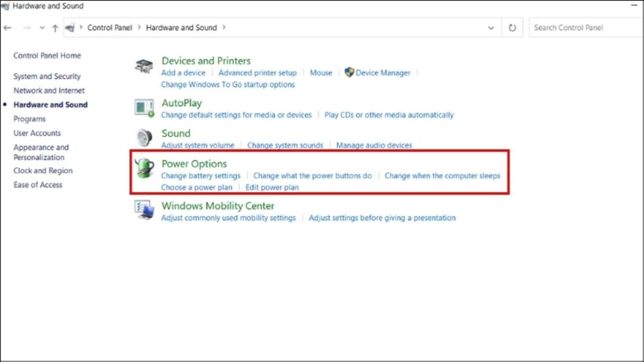Expand the address bar history dropdown

tap(491, 28)
